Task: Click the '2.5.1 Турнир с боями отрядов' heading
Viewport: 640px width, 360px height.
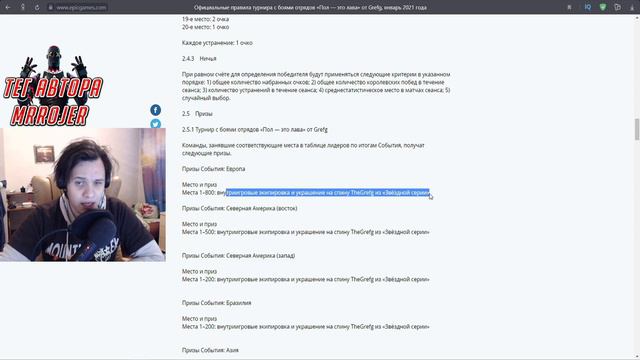Action: pyautogui.click(x=255, y=129)
